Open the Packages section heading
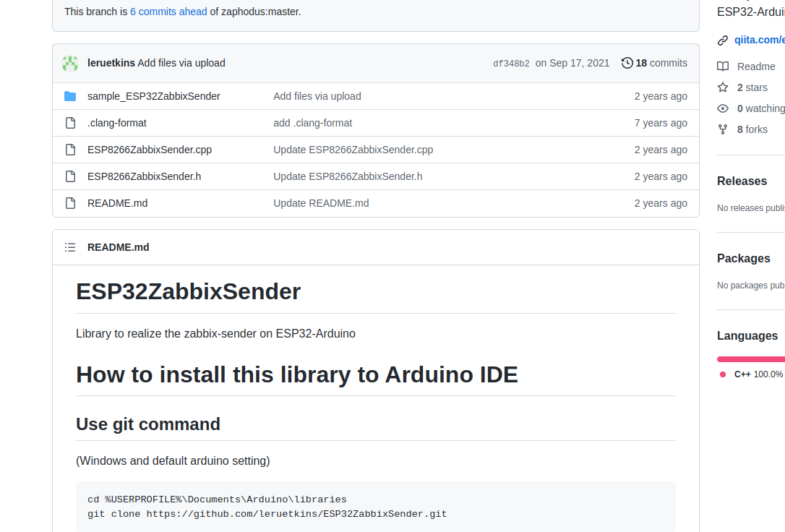The image size is (785, 532). pyautogui.click(x=744, y=259)
